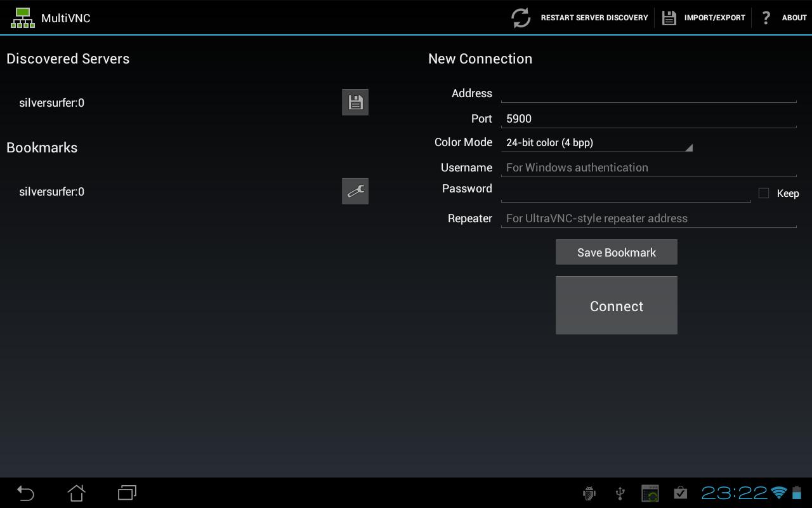This screenshot has height=508, width=812.
Task: Open the silversurfer:0 bookmark entry
Action: tap(51, 191)
